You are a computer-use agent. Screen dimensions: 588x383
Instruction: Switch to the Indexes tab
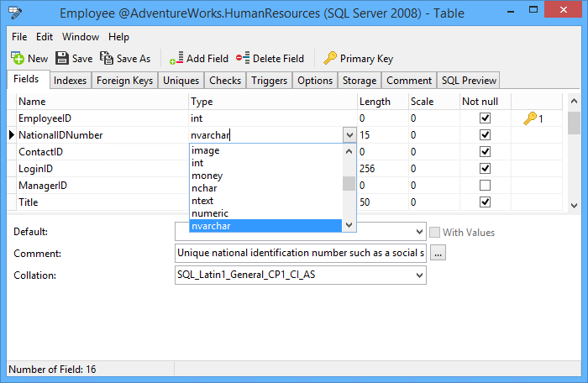70,81
